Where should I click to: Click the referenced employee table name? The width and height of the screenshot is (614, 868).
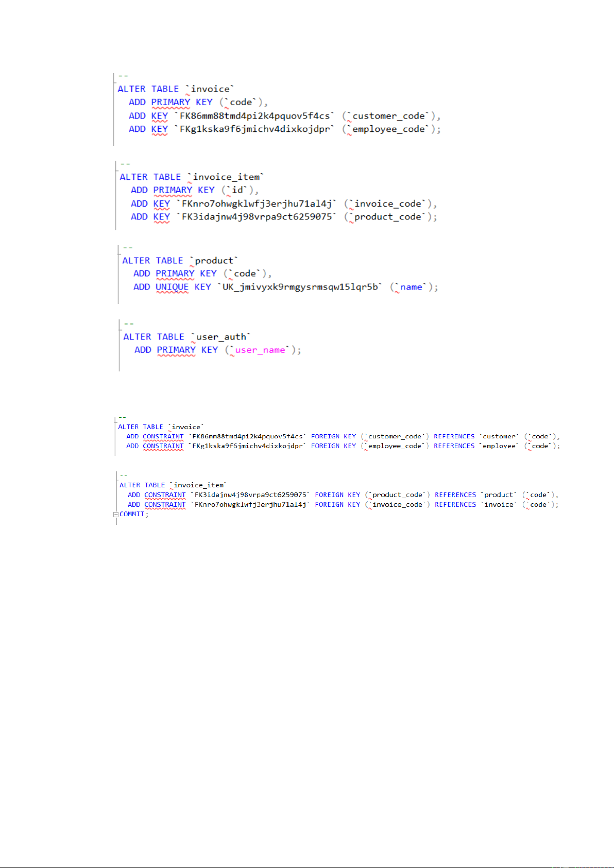(x=499, y=446)
